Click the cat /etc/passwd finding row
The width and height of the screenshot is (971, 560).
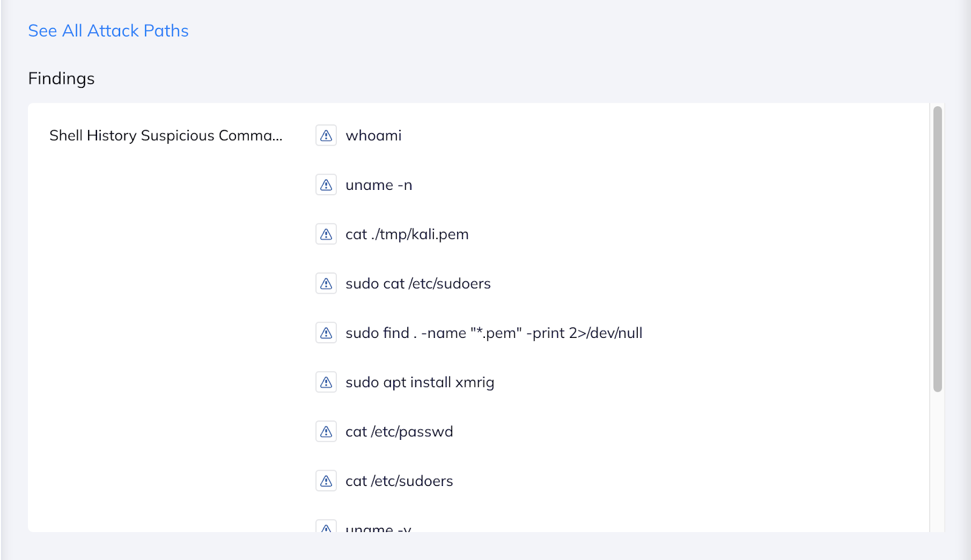tap(399, 431)
